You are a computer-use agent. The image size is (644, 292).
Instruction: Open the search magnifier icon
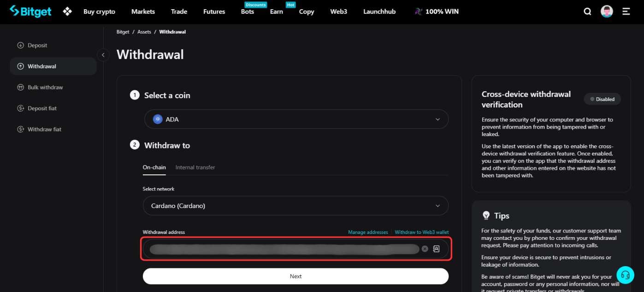tap(587, 12)
